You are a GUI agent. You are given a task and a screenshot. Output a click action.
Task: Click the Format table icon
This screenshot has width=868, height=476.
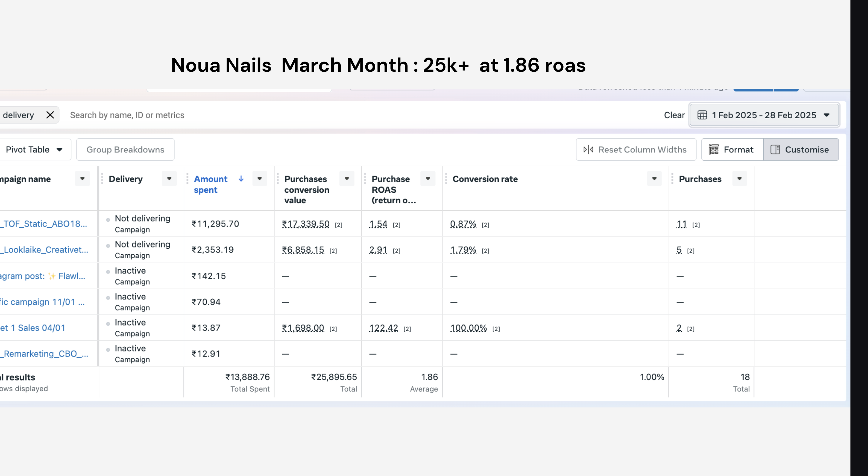714,149
